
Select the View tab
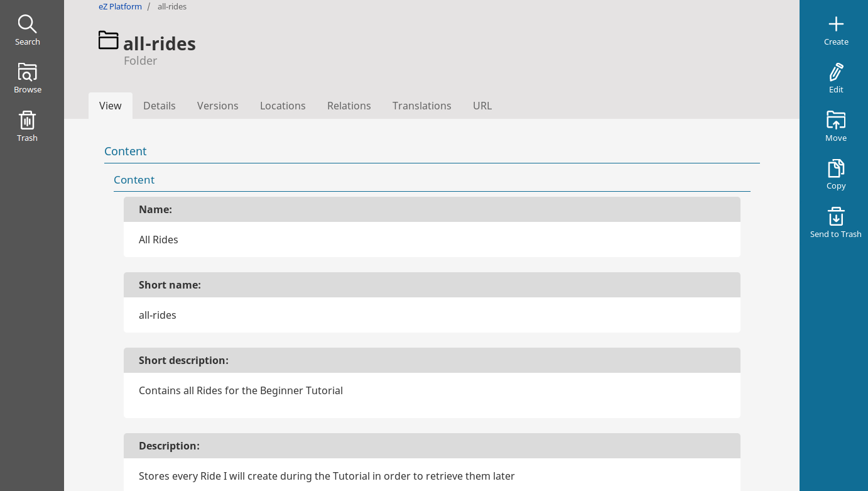pos(111,106)
